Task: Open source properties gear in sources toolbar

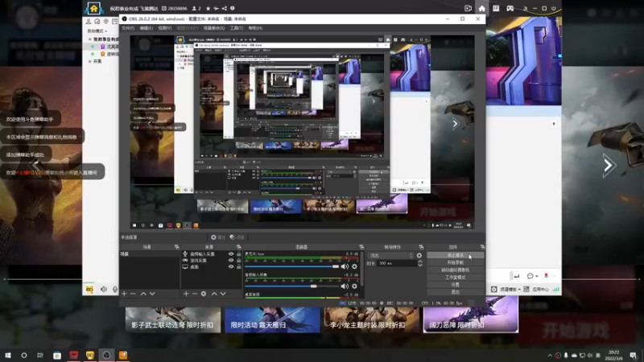Action: pyautogui.click(x=204, y=294)
